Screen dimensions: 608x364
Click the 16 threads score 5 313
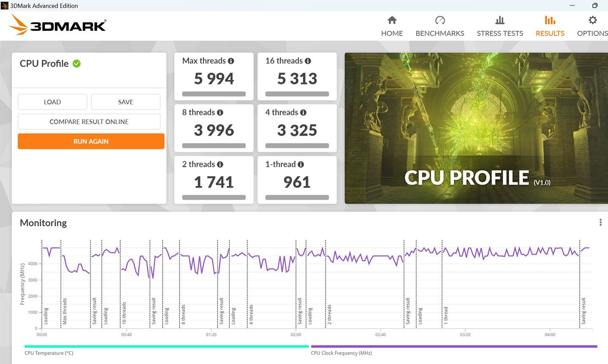coord(297,79)
